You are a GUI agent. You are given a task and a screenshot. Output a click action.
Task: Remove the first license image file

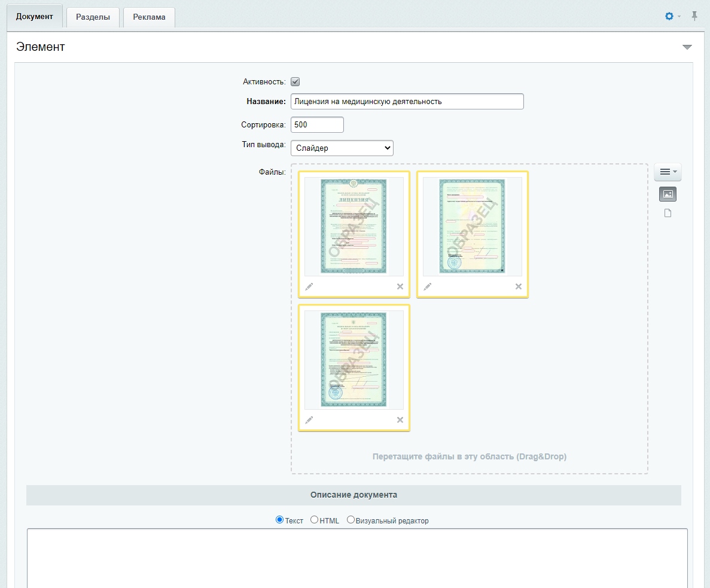[x=400, y=287]
